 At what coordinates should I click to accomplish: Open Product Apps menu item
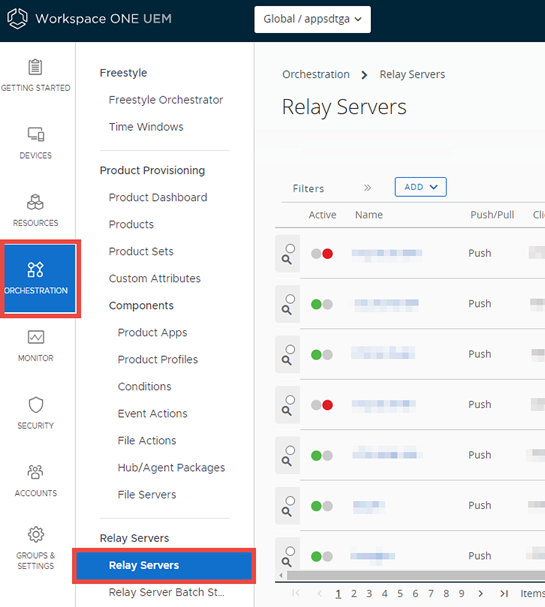pos(153,333)
